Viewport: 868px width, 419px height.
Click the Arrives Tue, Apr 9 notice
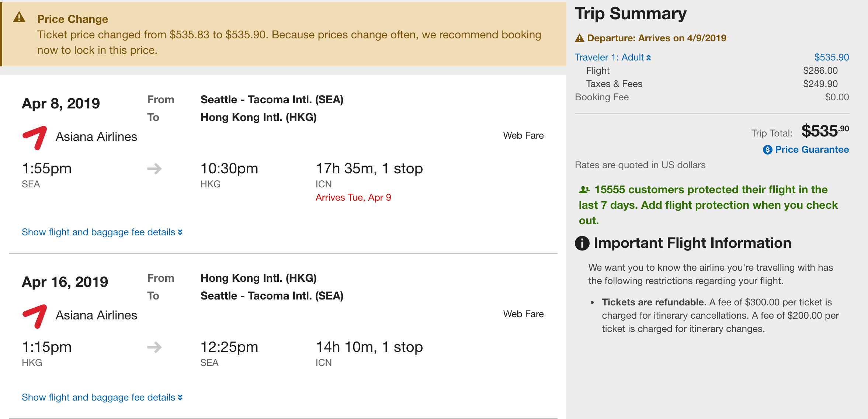click(x=353, y=198)
